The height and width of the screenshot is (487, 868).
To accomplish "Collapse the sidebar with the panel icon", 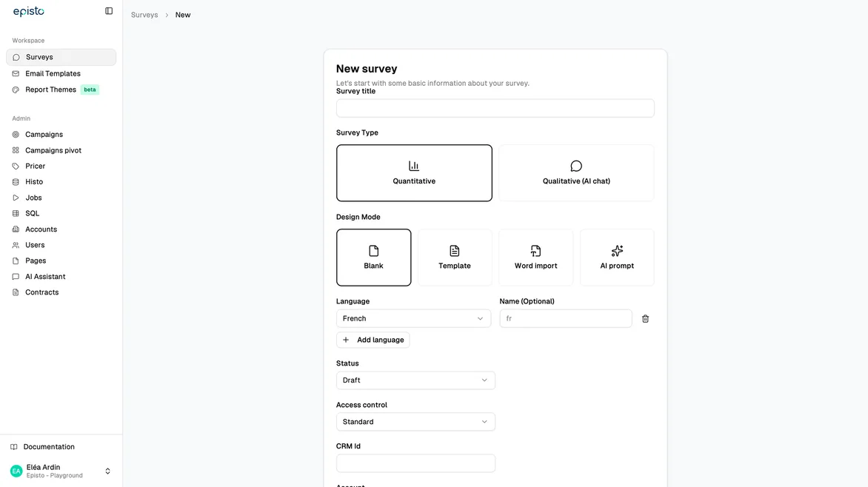I will pos(109,11).
